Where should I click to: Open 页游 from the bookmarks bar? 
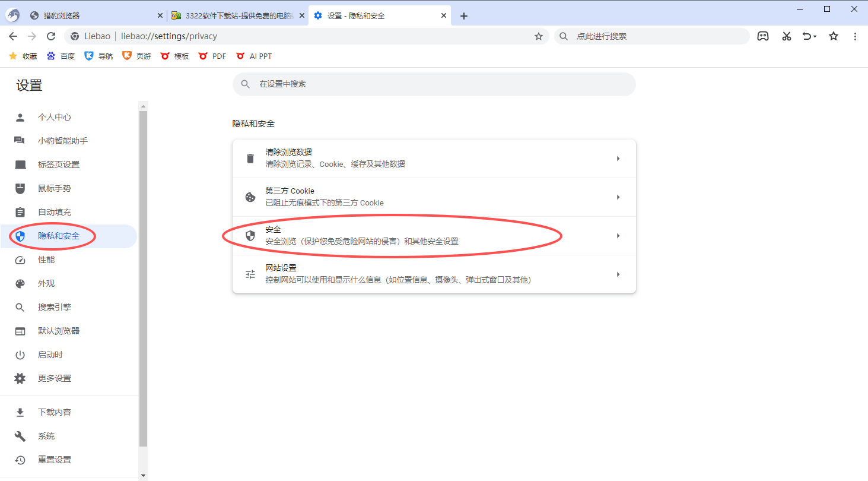[136, 56]
